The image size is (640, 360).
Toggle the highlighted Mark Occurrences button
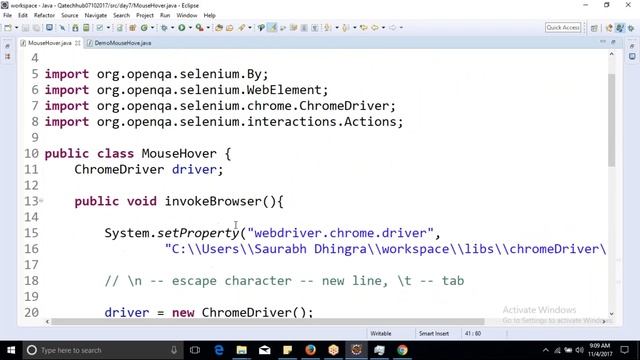coord(272,28)
